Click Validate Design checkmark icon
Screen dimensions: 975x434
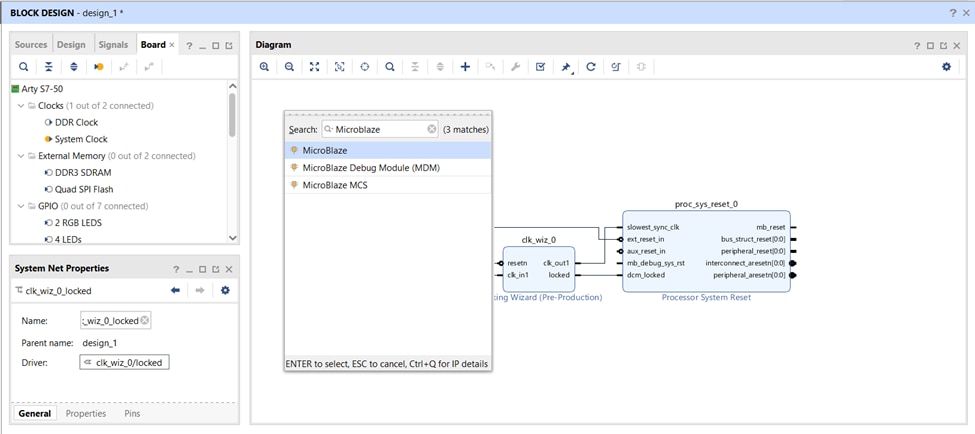540,67
